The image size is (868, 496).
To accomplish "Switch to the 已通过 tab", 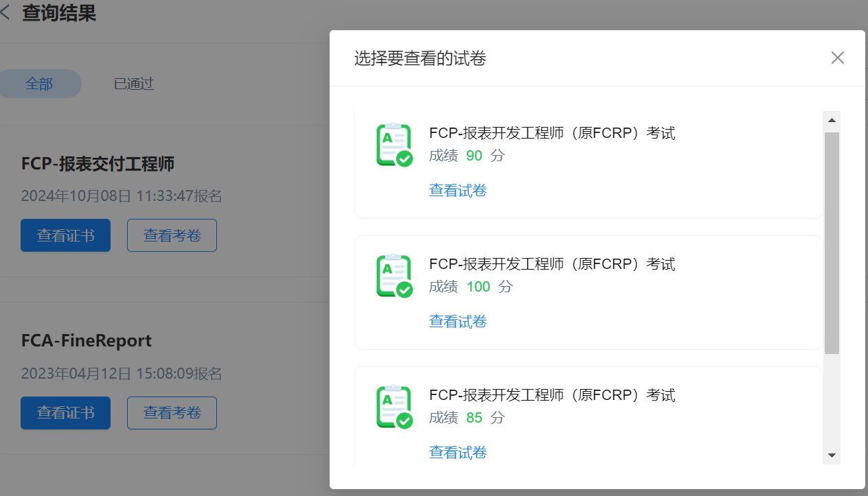I will pos(133,84).
